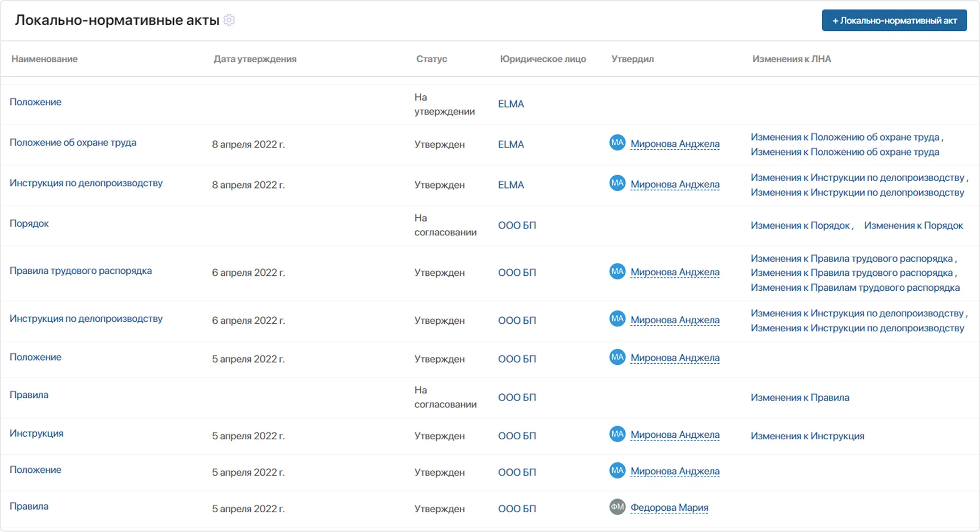The height and width of the screenshot is (532, 980).
Task: Sort by the Наименование column header
Action: 45,59
